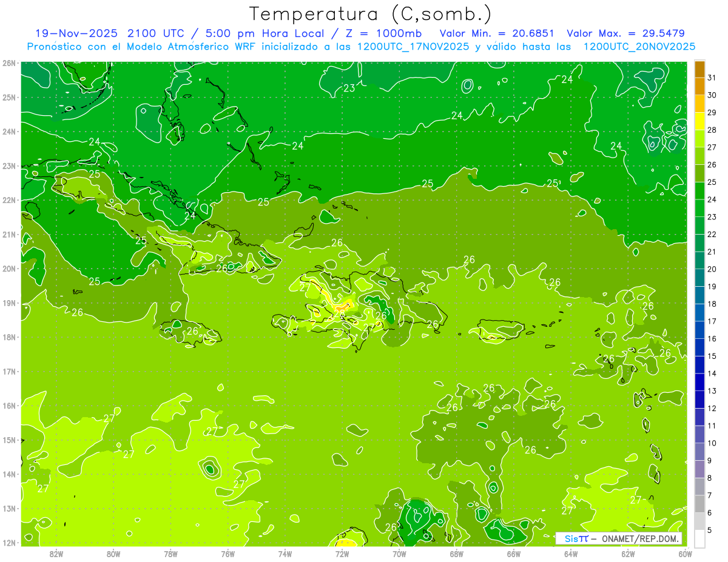Click the '68W' longitude axis label
Screen dimensions: 728x562
point(456,554)
